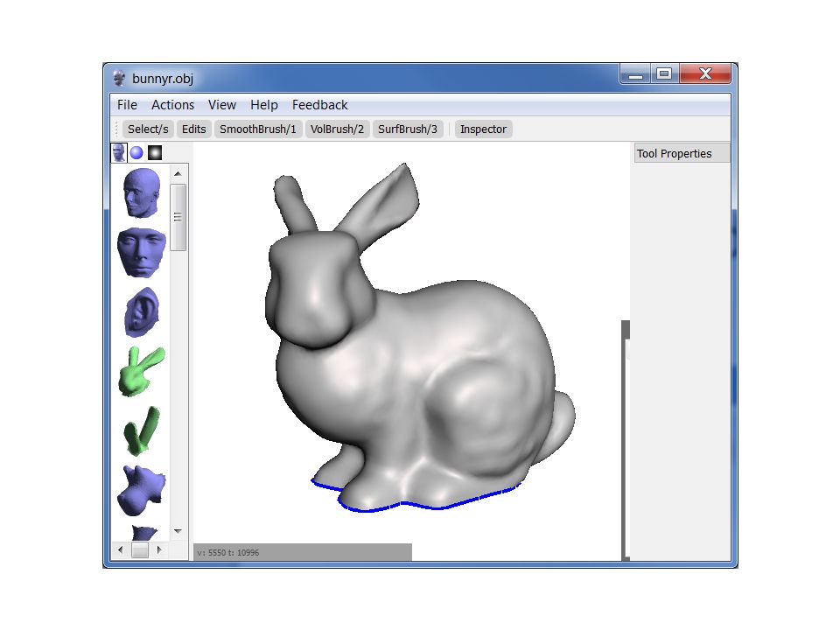The image size is (840, 630).
Task: Activate VolBrush/2 tool
Action: 337,129
